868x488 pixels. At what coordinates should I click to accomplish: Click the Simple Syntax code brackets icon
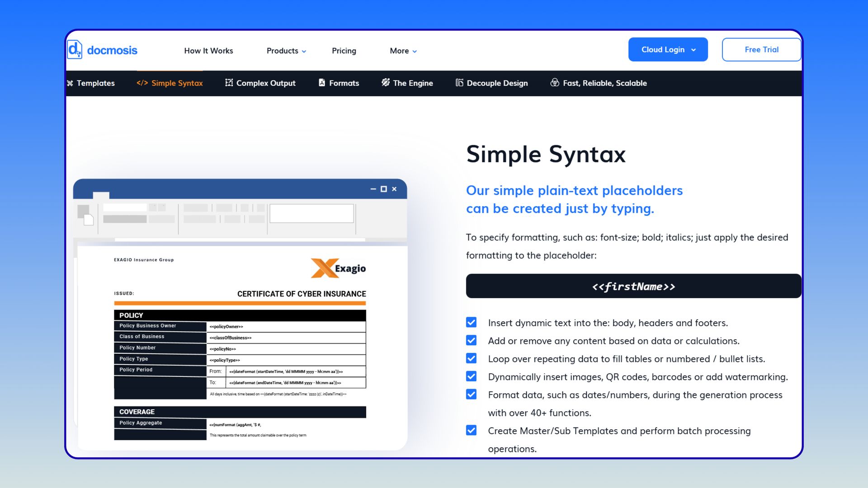point(142,83)
